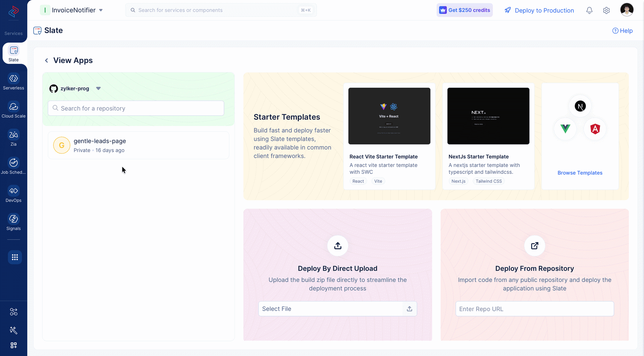The height and width of the screenshot is (356, 644).
Task: Click the Slate page title icon
Action: pyautogui.click(x=37, y=31)
